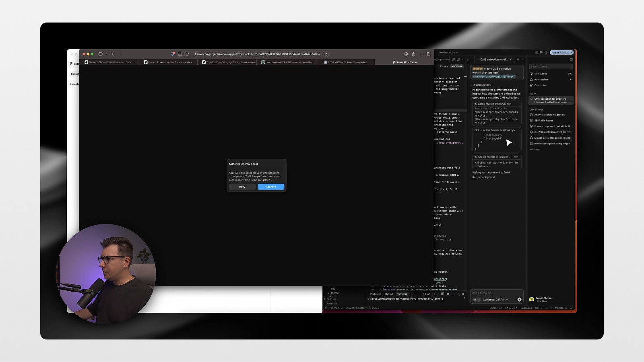Click the Search Agents field
This screenshot has width=644, height=362.
click(551, 66)
